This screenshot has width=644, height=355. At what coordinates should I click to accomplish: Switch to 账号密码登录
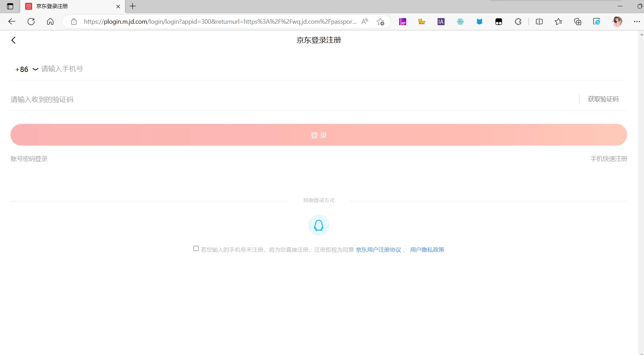(29, 159)
